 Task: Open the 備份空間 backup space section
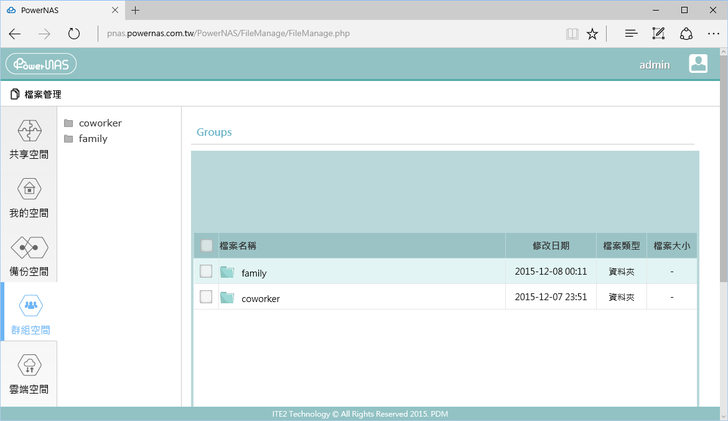[x=28, y=255]
